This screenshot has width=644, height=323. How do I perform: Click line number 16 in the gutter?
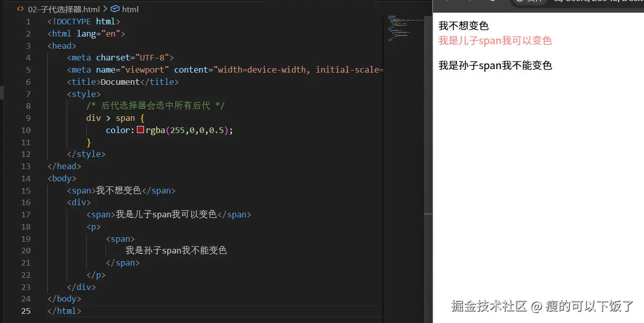(x=26, y=203)
